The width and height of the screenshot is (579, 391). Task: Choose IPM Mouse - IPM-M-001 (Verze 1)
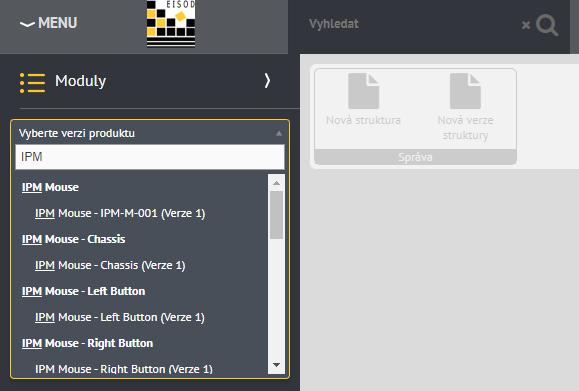[x=120, y=213]
